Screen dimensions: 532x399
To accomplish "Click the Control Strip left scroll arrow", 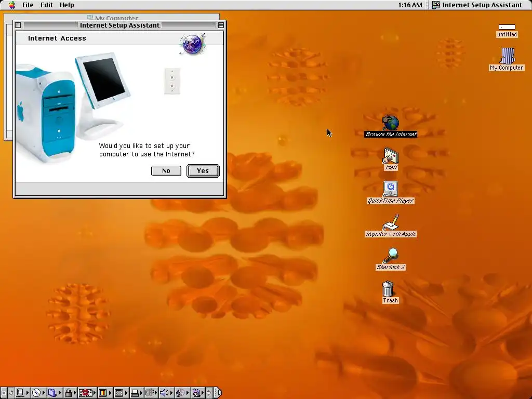I will tap(11, 393).
